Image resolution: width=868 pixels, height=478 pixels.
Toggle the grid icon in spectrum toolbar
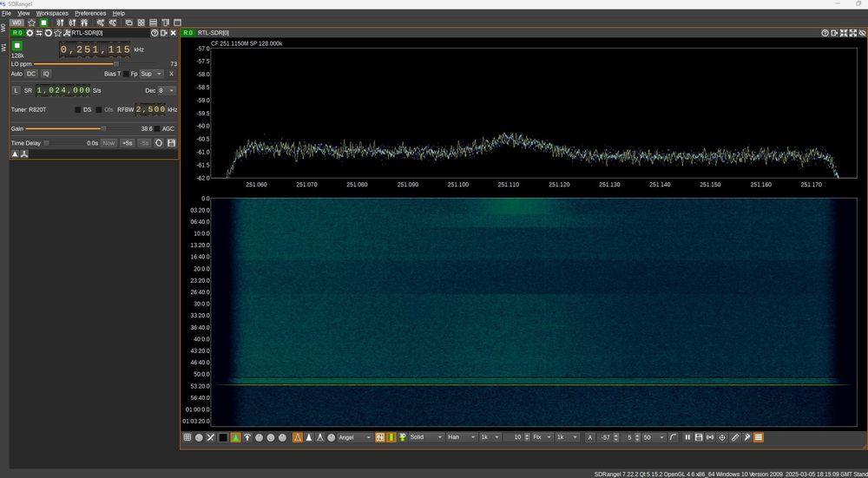coord(187,437)
